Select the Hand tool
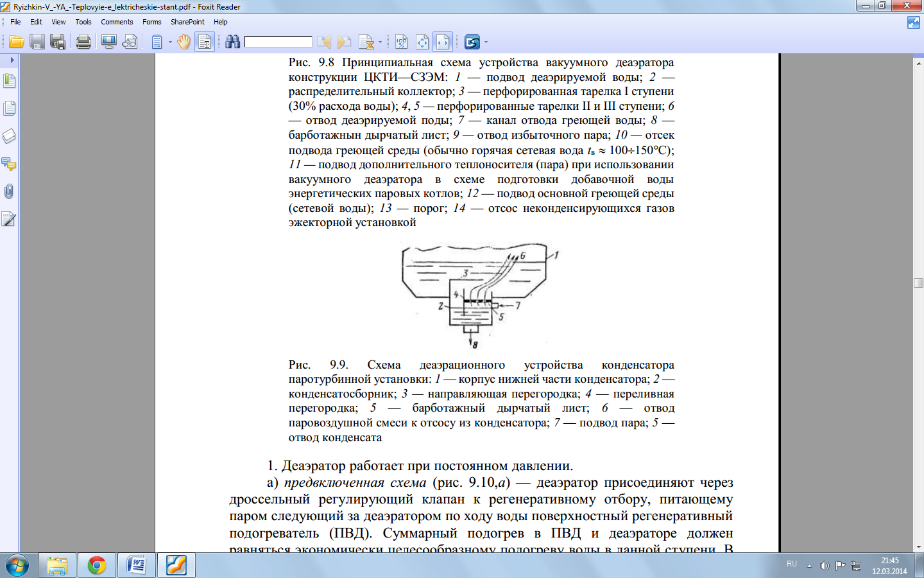 tap(184, 42)
